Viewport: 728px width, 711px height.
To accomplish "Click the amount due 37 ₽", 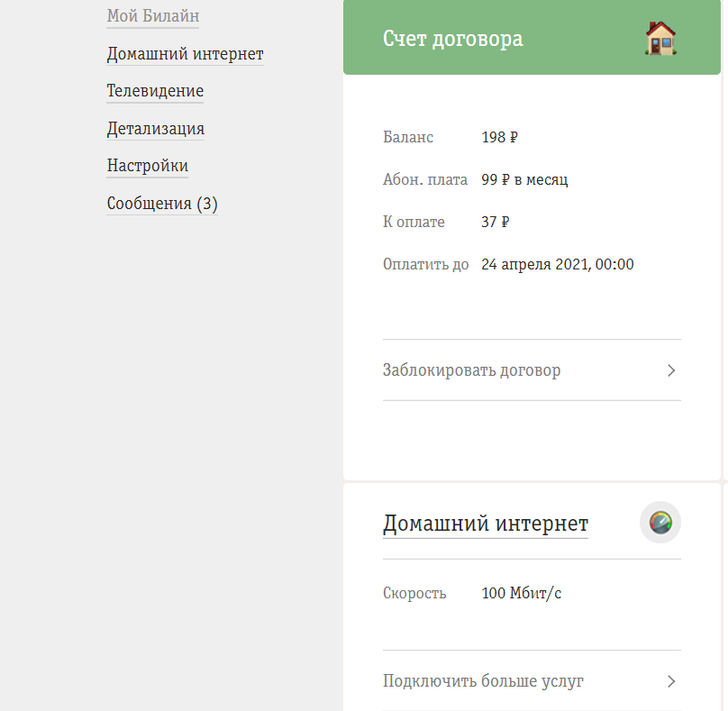I will point(496,222).
